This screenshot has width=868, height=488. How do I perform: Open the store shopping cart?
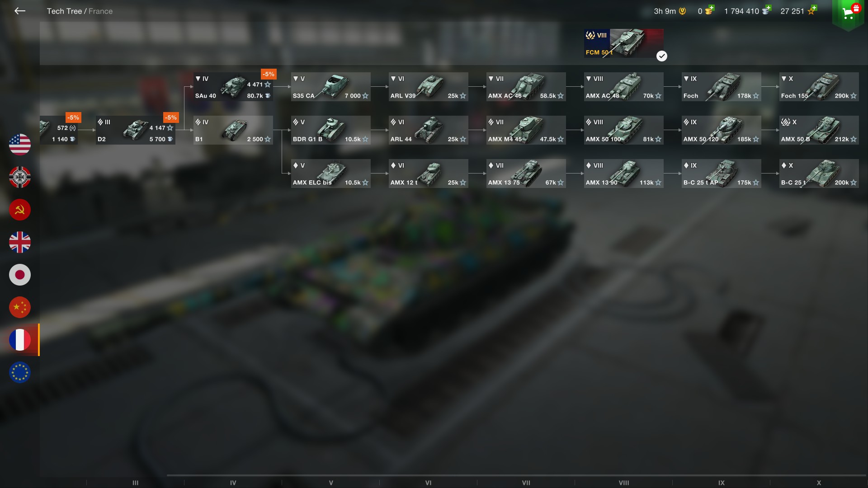click(848, 13)
